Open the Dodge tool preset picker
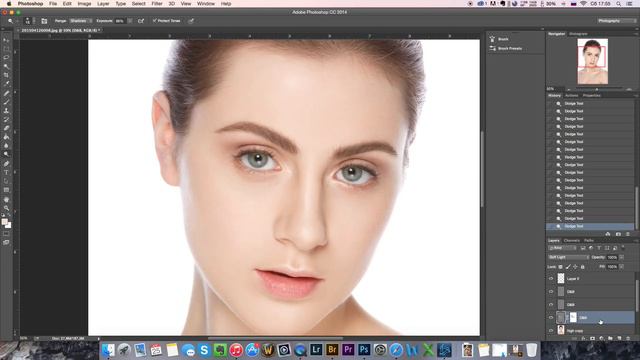This screenshot has width=640, height=360. 11,21
